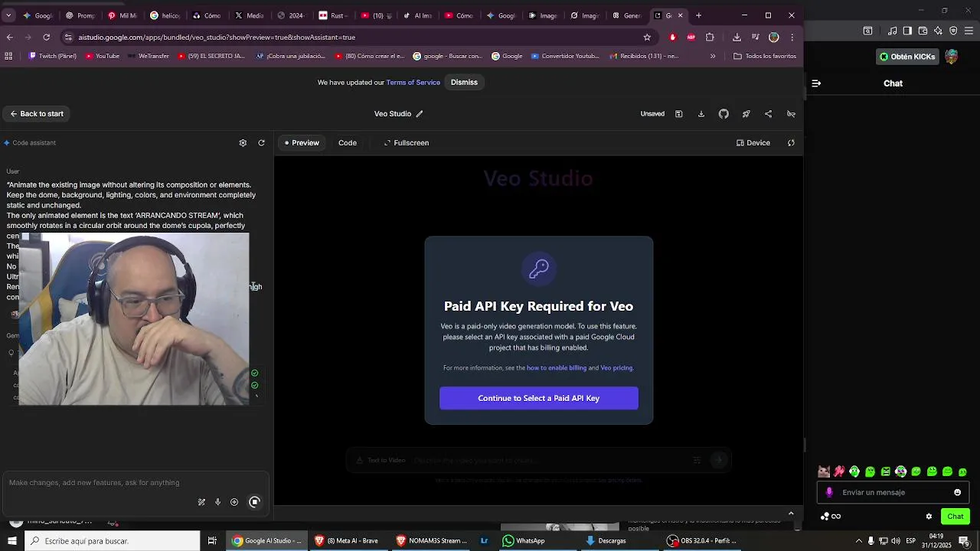Screen dimensions: 980x551
Task: Click the add attachment icon in prompt box
Action: [x=234, y=502]
